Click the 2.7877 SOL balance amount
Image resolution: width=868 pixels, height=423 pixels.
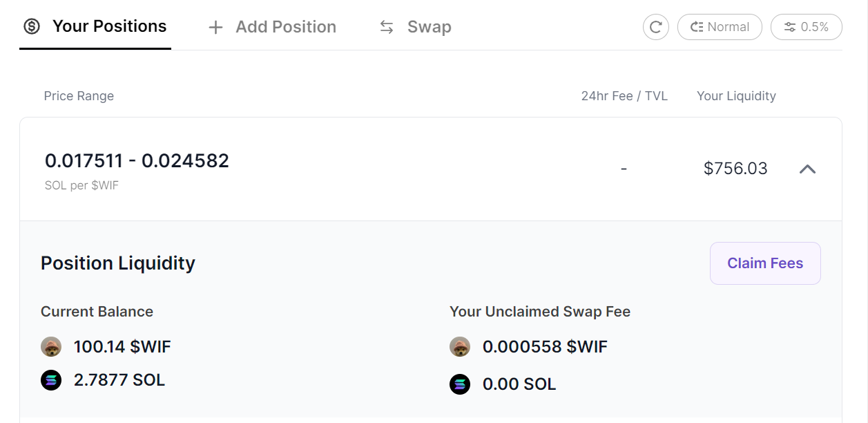(x=119, y=380)
